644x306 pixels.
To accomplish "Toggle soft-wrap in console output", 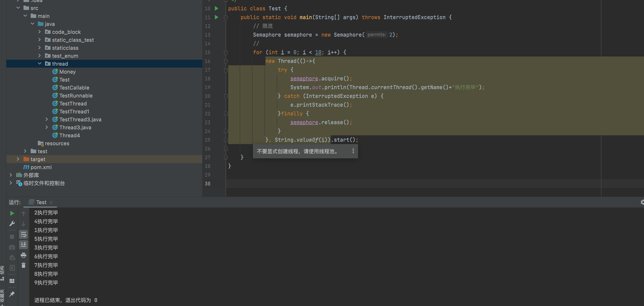I will click(23, 234).
